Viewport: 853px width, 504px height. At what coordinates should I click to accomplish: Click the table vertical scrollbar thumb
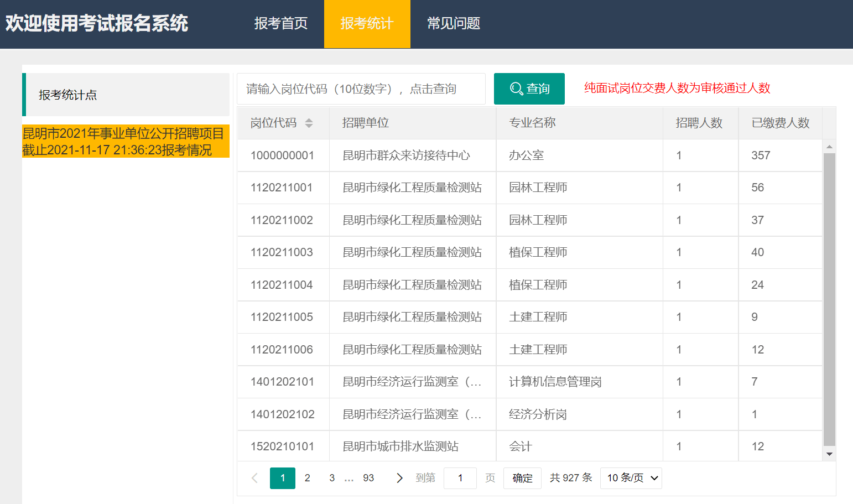pos(829,299)
